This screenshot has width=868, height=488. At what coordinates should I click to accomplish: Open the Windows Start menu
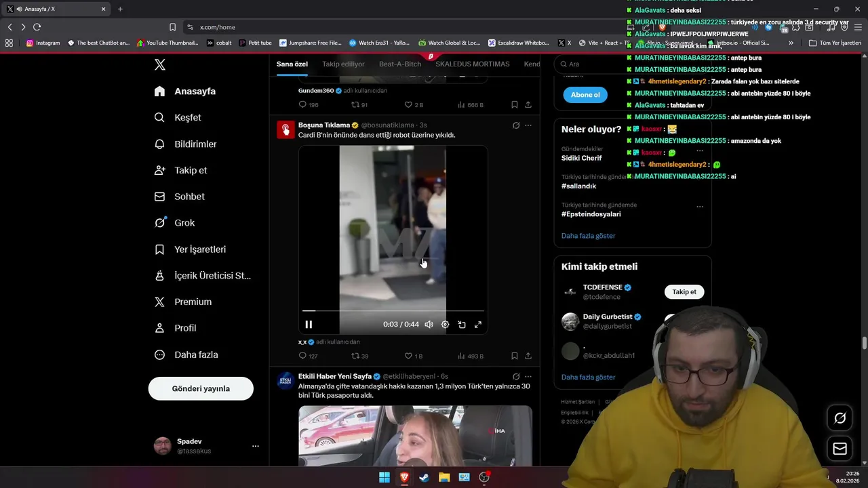tap(384, 477)
